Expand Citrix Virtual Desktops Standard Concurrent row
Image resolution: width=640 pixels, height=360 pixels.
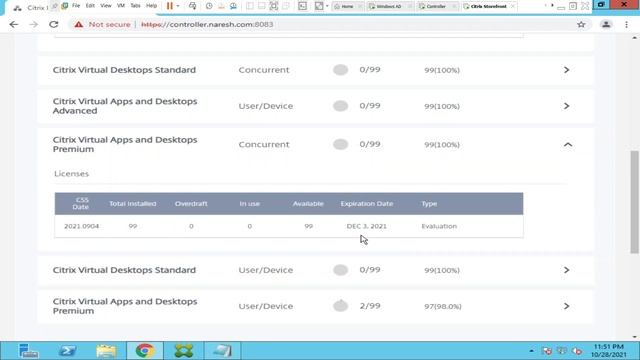(567, 70)
